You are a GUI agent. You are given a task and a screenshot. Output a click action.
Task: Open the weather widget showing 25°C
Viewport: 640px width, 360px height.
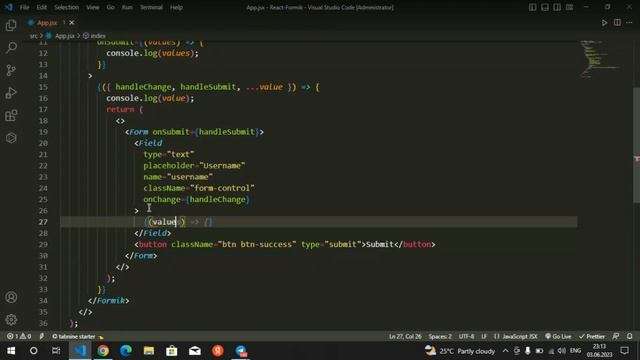[x=459, y=351]
